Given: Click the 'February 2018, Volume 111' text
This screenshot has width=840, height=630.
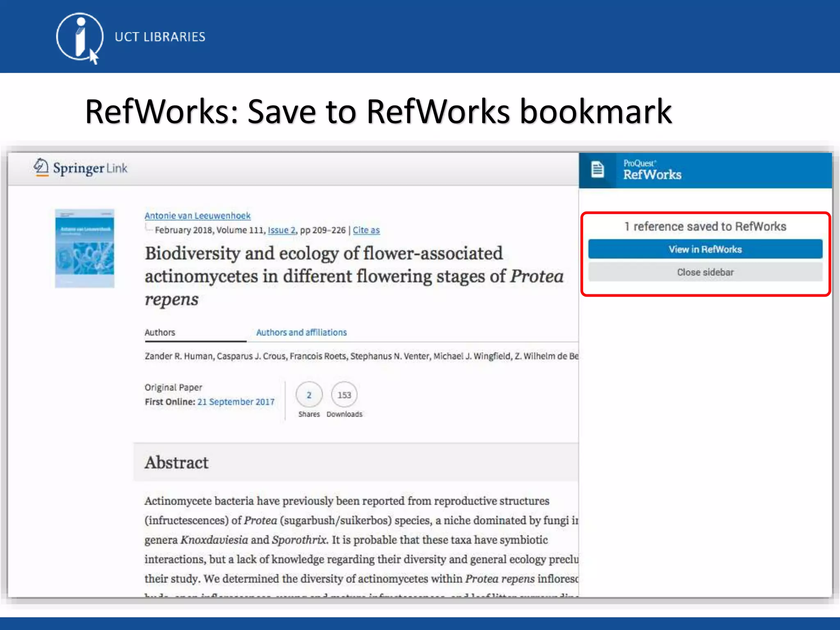Looking at the screenshot, I should pos(210,230).
